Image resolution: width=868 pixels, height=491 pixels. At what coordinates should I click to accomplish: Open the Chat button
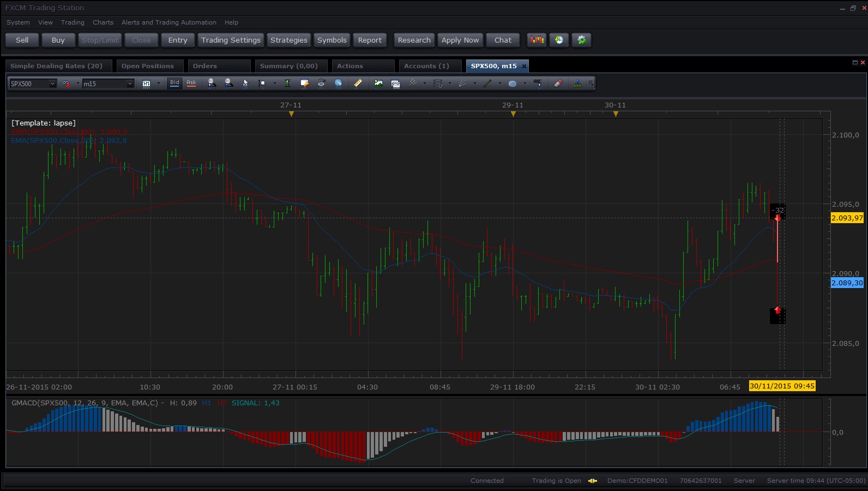[x=503, y=40]
